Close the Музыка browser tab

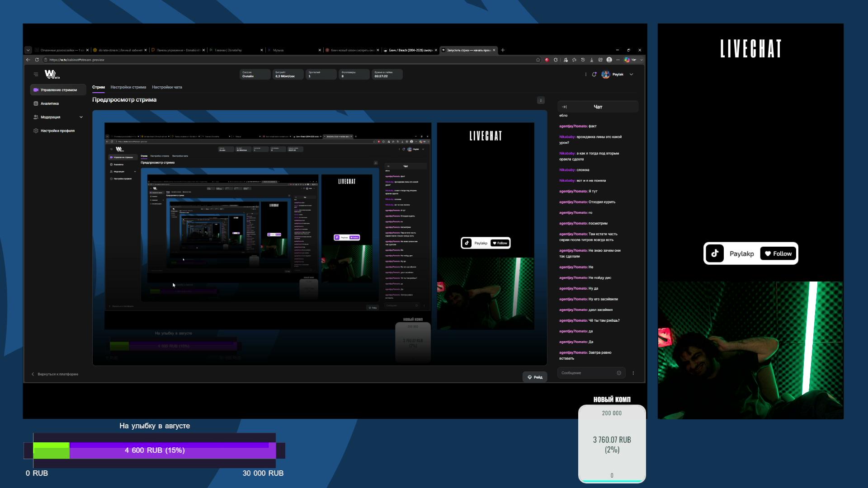tap(320, 50)
